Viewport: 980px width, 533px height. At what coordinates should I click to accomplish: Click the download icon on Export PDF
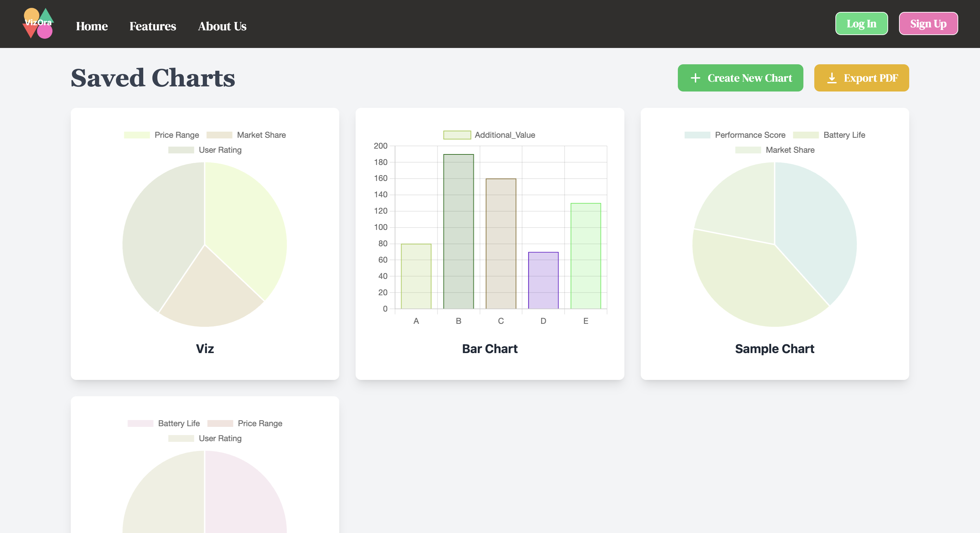[x=832, y=78]
